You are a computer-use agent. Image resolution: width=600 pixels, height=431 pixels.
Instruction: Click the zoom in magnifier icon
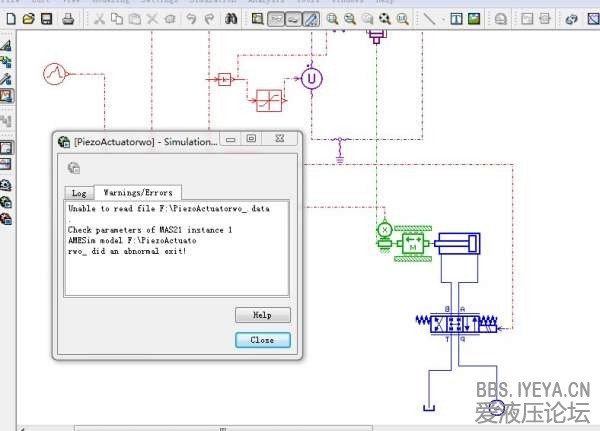332,19
